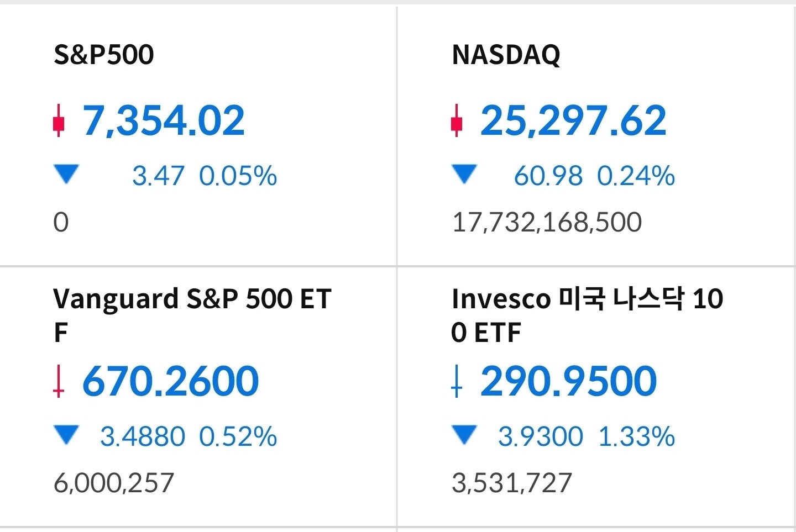Viewport: 796px width, 532px height.
Task: Click Invesco ETF down-triangle indicator
Action: tap(464, 435)
